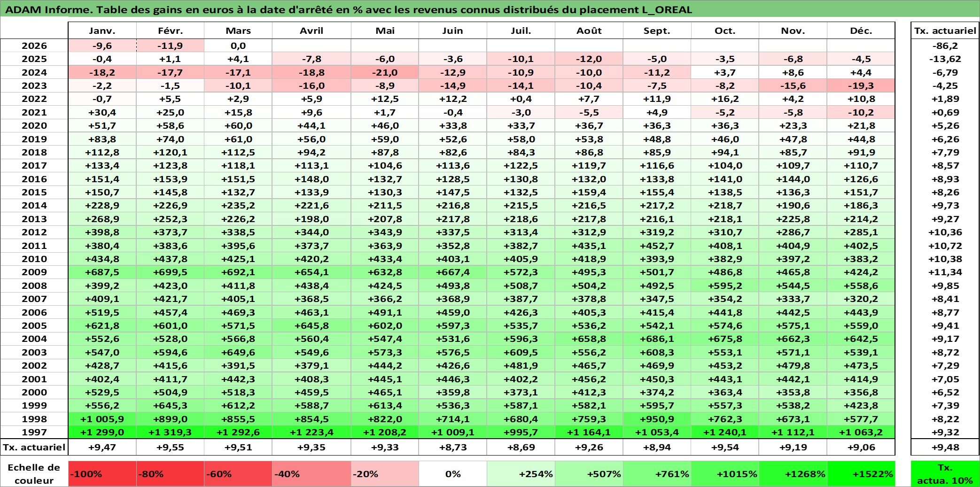Click the -21,0 cell in the 2024 row
The image size is (980, 487).
pos(385,72)
